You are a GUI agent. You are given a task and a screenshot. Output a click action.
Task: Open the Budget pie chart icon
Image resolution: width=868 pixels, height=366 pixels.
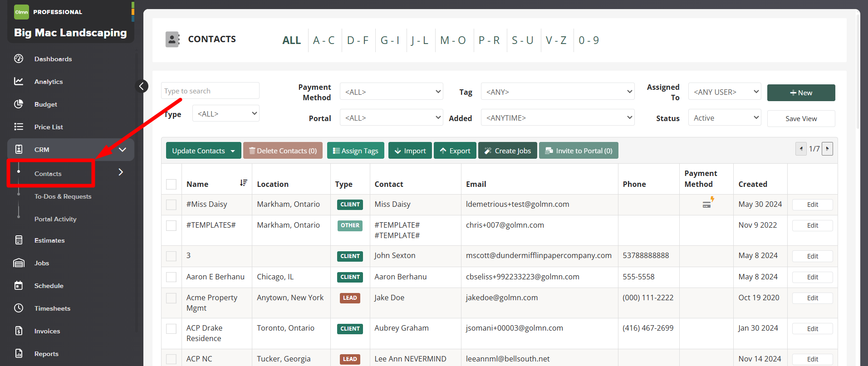(19, 104)
